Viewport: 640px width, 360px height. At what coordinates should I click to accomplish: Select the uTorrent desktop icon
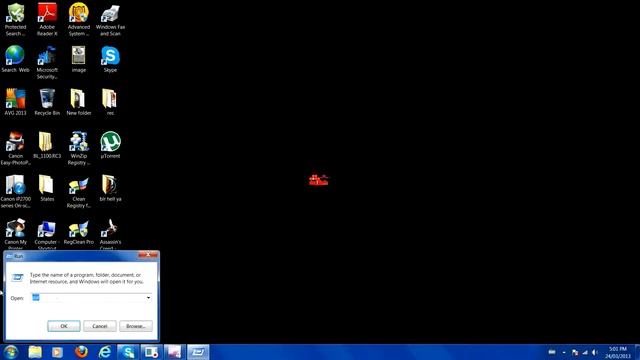click(x=110, y=145)
